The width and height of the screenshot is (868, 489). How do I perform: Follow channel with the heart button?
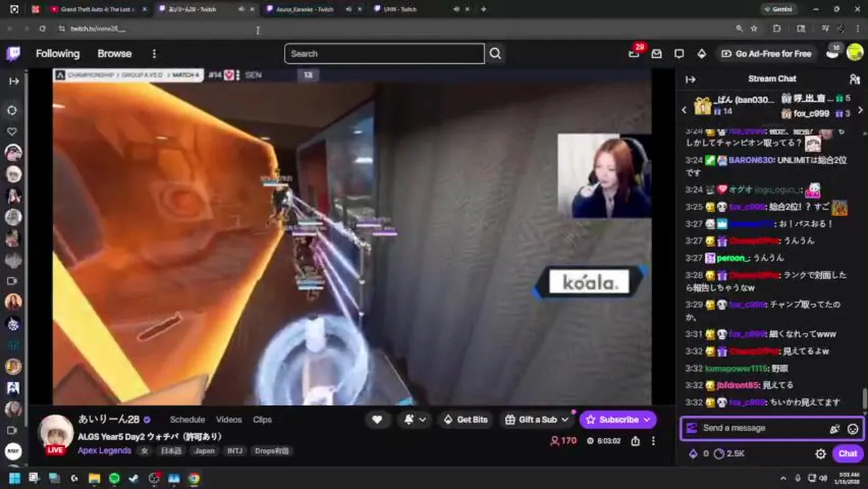[377, 420]
